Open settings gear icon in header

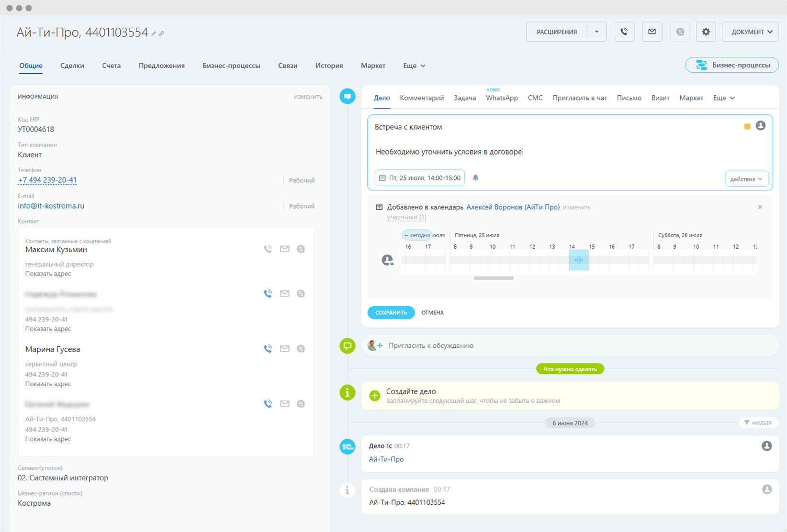tap(706, 32)
